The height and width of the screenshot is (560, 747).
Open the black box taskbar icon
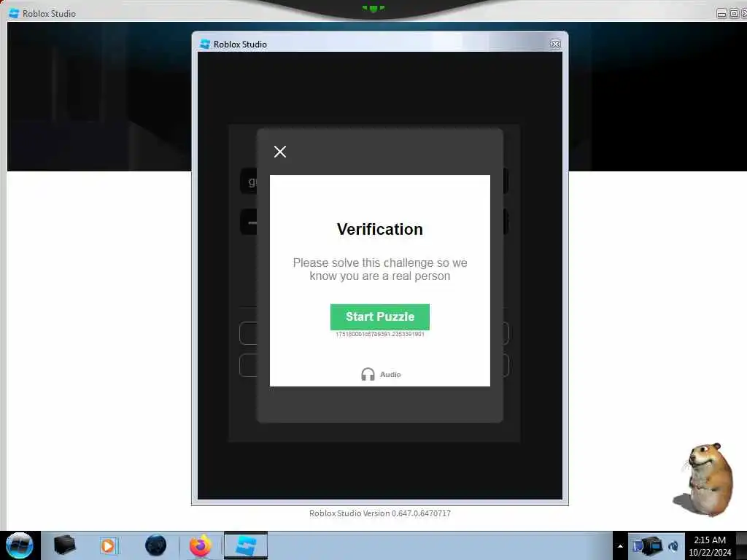click(64, 545)
